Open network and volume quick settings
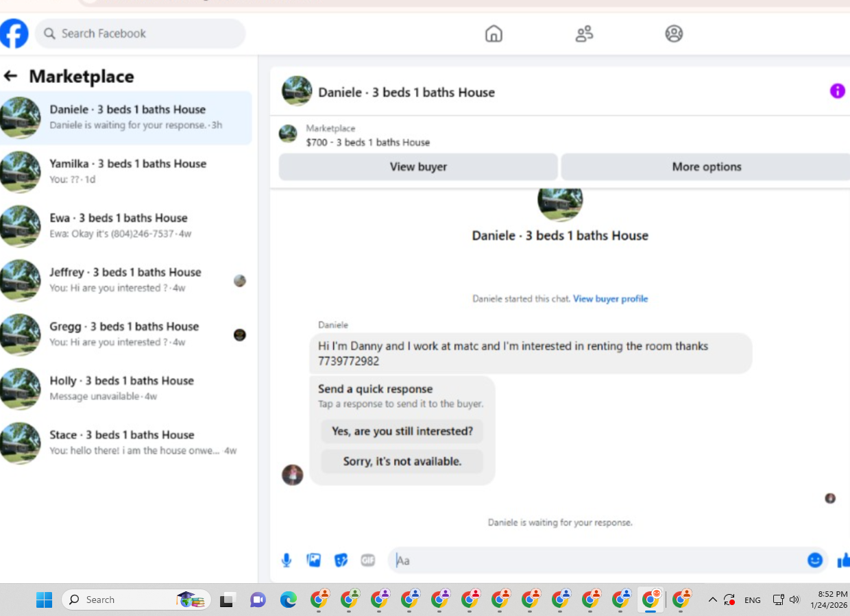Viewport: 850px width, 616px height. [786, 600]
